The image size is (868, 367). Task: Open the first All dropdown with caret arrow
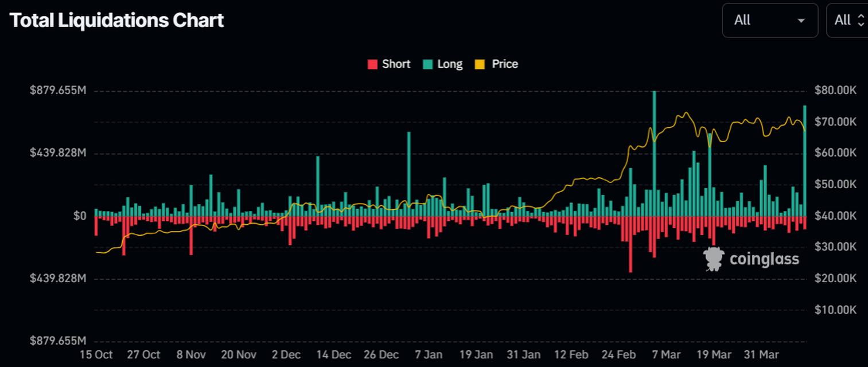pyautogui.click(x=769, y=20)
